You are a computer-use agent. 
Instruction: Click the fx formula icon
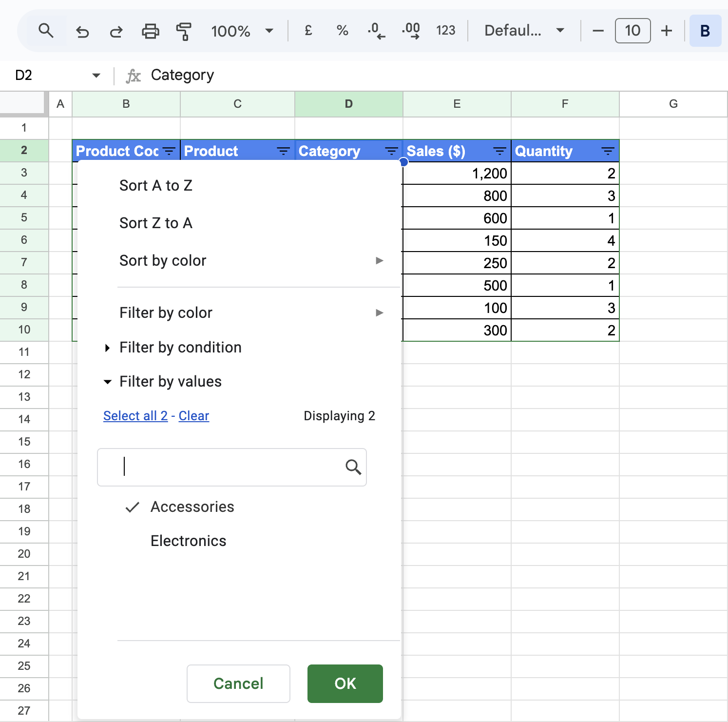133,76
